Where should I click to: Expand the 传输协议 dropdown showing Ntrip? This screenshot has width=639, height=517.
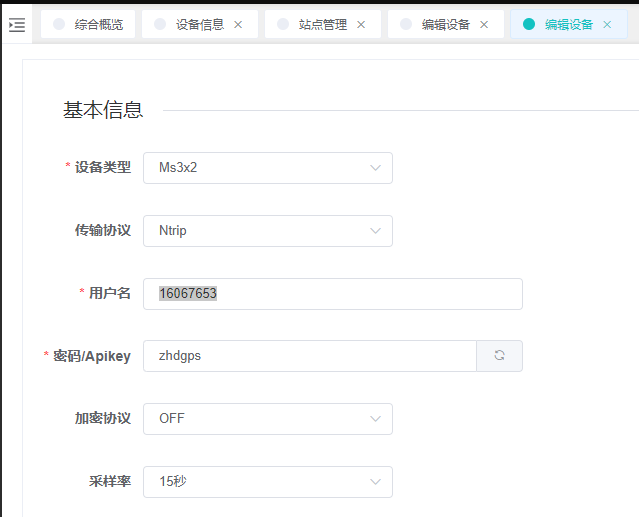[267, 231]
